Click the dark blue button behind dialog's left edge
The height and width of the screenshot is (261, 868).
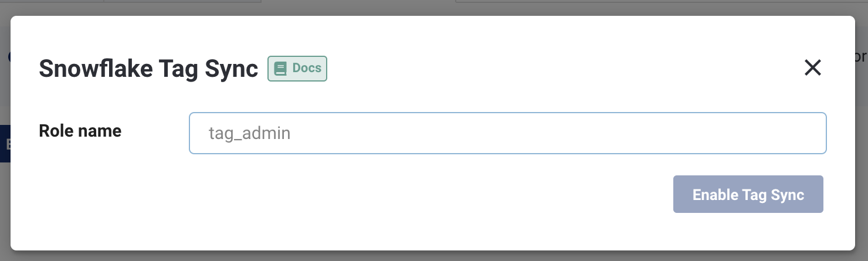click(5, 144)
